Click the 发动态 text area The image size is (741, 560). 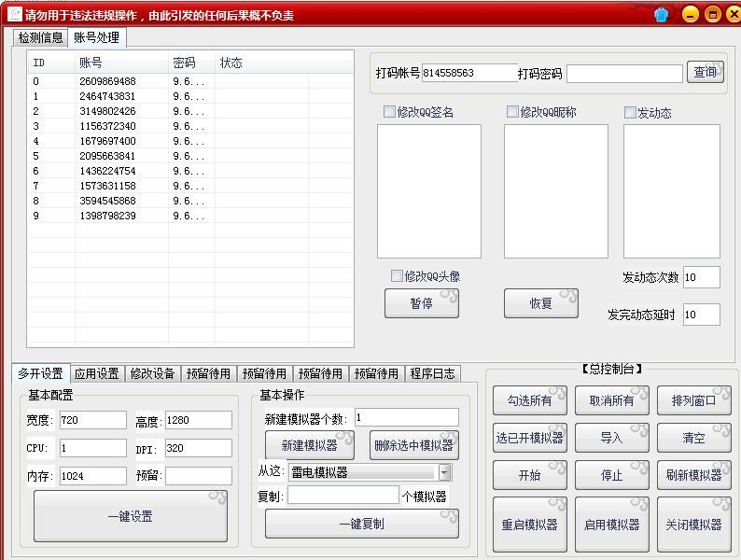click(x=672, y=191)
